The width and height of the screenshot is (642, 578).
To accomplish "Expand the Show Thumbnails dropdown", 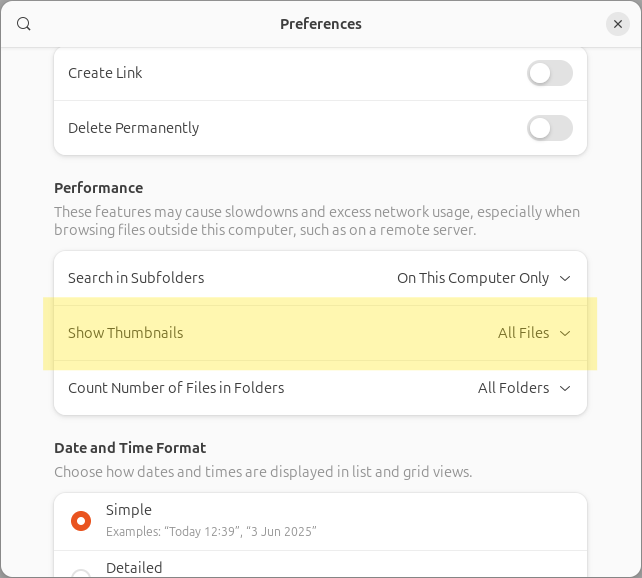I will [x=534, y=333].
